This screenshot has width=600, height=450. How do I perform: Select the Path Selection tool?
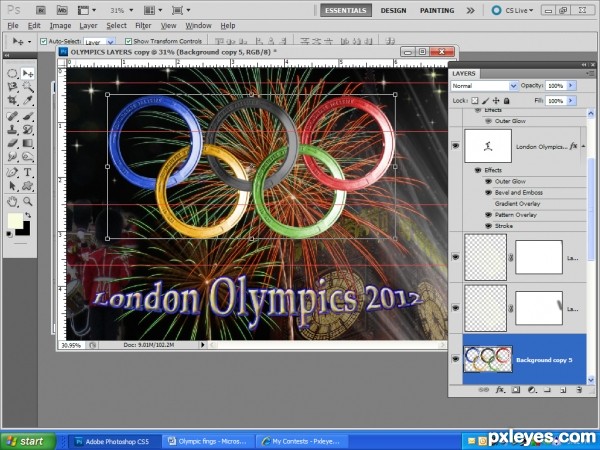(12, 186)
